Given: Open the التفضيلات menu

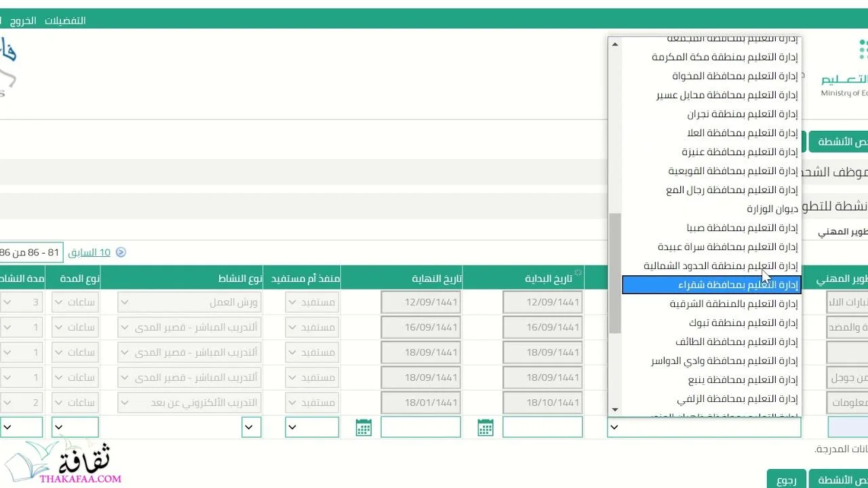Looking at the screenshot, I should pyautogui.click(x=65, y=20).
